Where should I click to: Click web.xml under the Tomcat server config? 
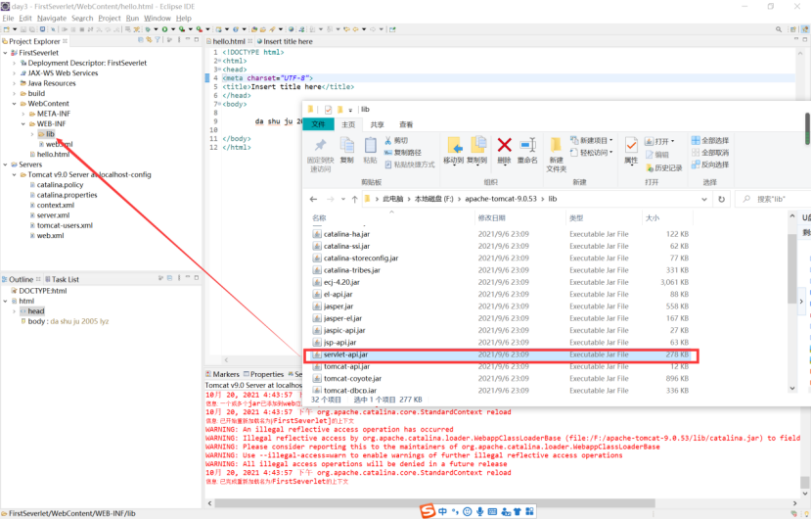tap(50, 236)
